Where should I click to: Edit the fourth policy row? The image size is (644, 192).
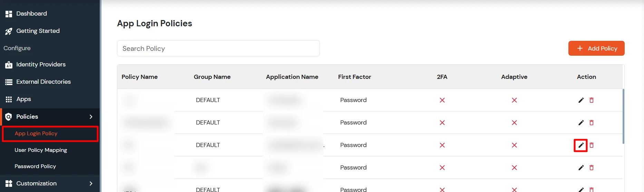581,167
